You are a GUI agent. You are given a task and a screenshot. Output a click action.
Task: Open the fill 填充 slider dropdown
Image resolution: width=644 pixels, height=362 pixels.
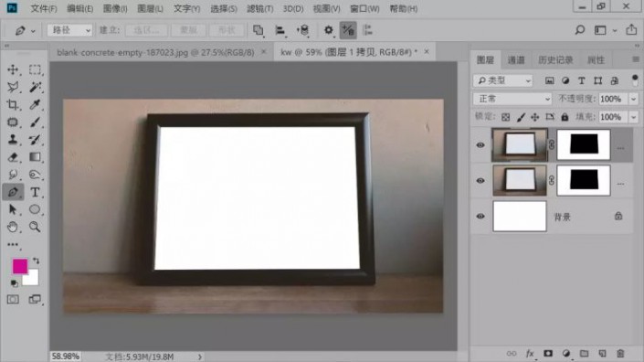633,117
